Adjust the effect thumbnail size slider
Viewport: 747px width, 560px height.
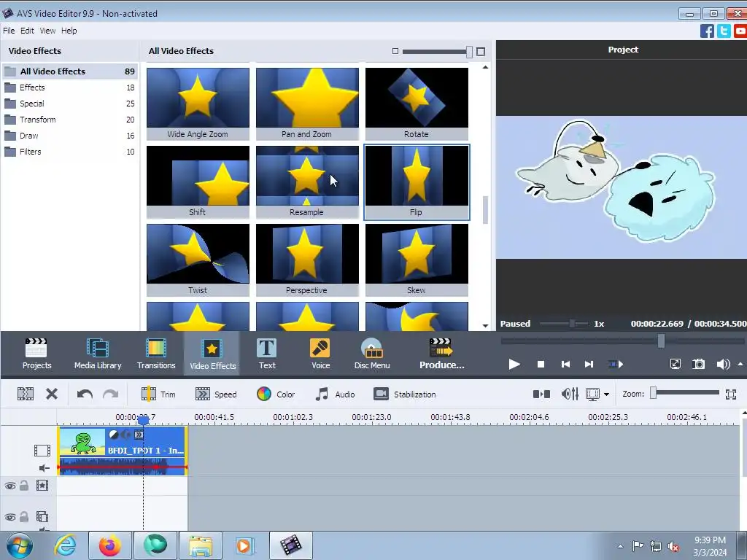[x=437, y=52]
